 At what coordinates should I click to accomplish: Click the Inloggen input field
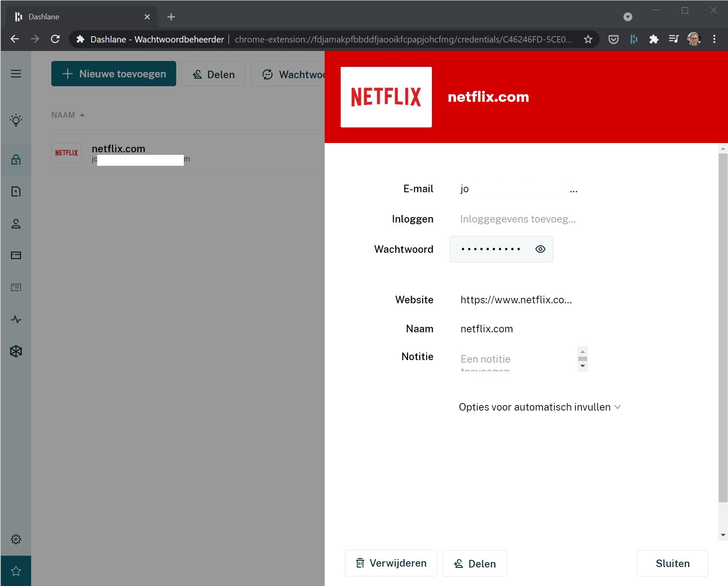click(519, 219)
